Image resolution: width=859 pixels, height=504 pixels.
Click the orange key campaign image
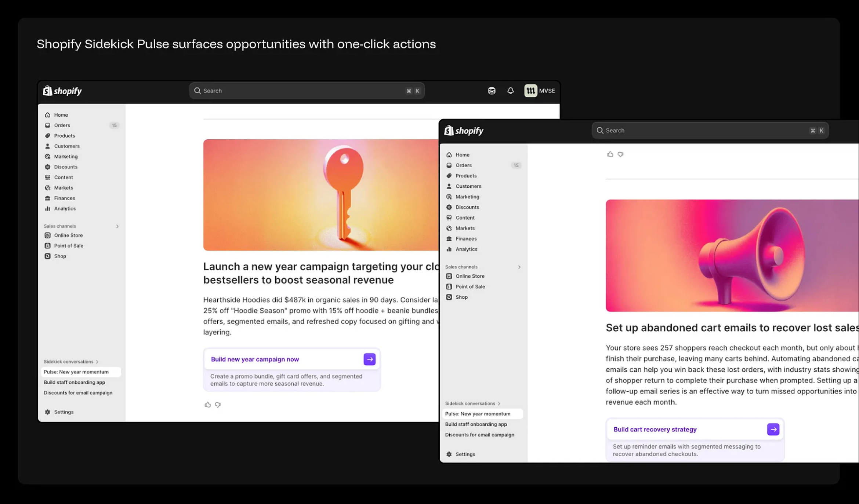tap(321, 195)
